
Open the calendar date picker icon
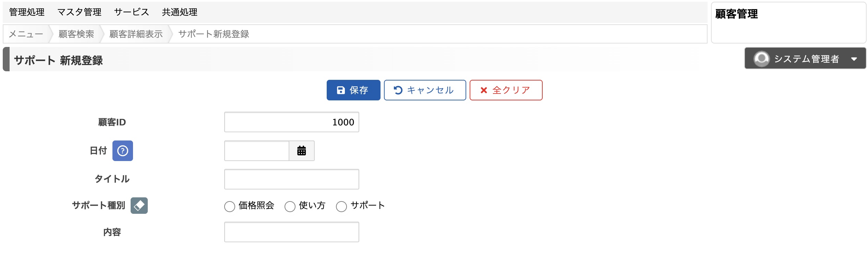[x=301, y=151]
